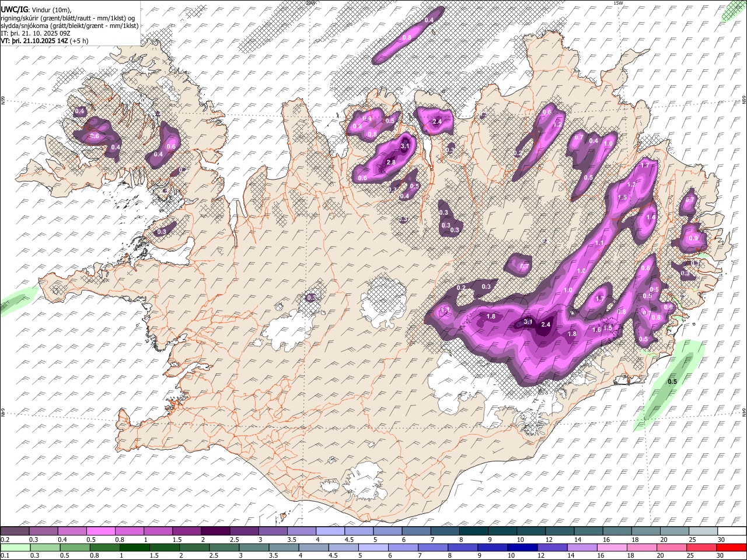The height and width of the screenshot is (560, 747).
Task: Click the 'rigning/skúrir (grænt/blátt/rautt - mm/1klst) og' line
Action: coord(68,18)
